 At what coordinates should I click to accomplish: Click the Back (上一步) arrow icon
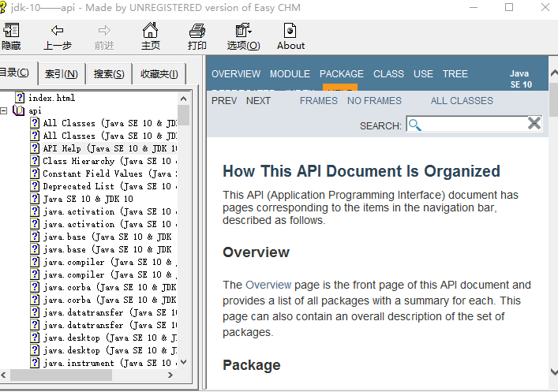(57, 32)
